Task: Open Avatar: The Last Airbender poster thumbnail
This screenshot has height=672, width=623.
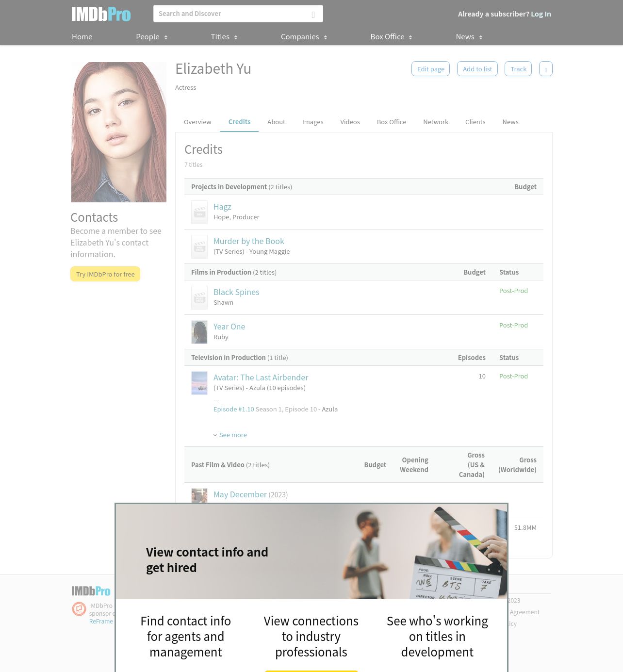Action: coord(199,383)
